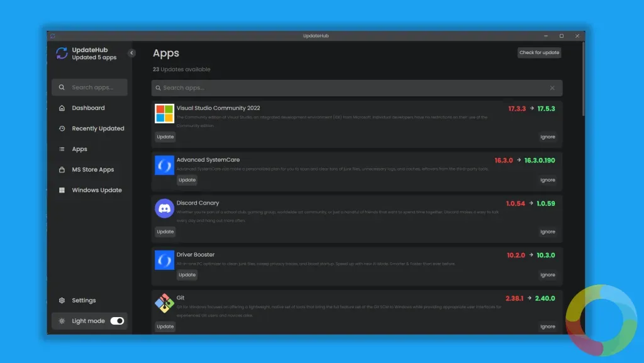Update Advanced SystemCare

tap(187, 180)
